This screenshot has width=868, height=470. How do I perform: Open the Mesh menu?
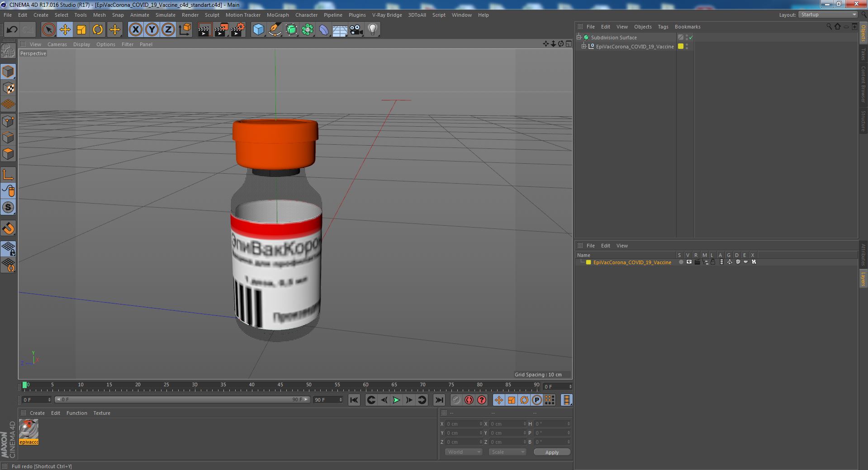(x=99, y=15)
